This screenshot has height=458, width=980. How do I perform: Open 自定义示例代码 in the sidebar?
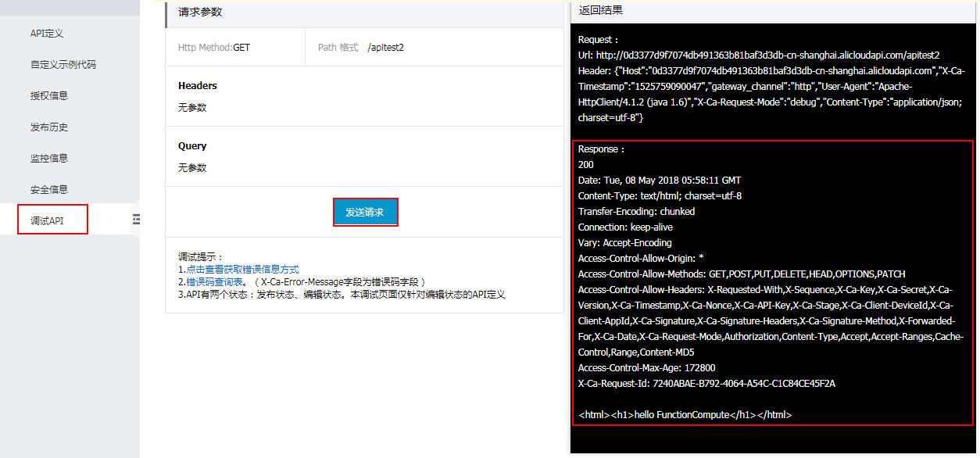coord(63,65)
